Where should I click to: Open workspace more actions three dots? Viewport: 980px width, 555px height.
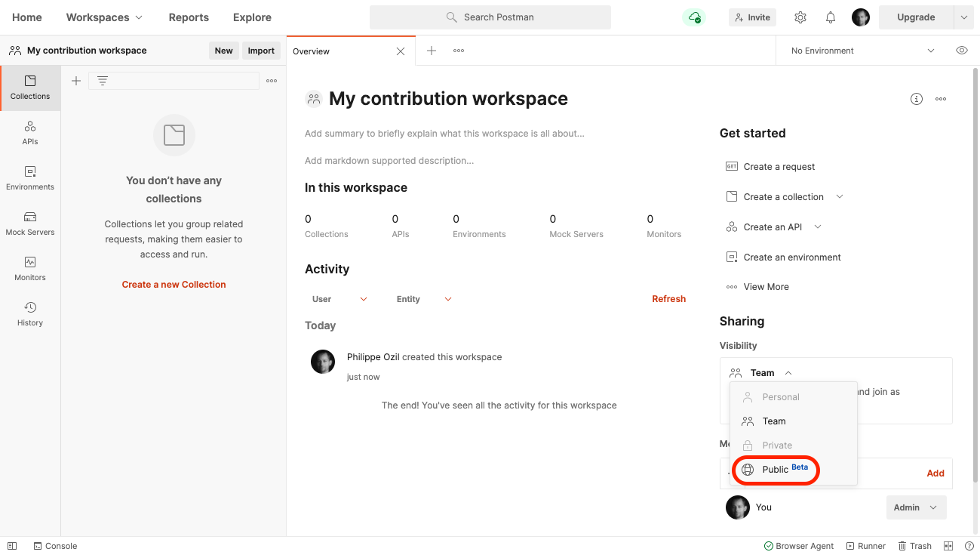click(941, 99)
